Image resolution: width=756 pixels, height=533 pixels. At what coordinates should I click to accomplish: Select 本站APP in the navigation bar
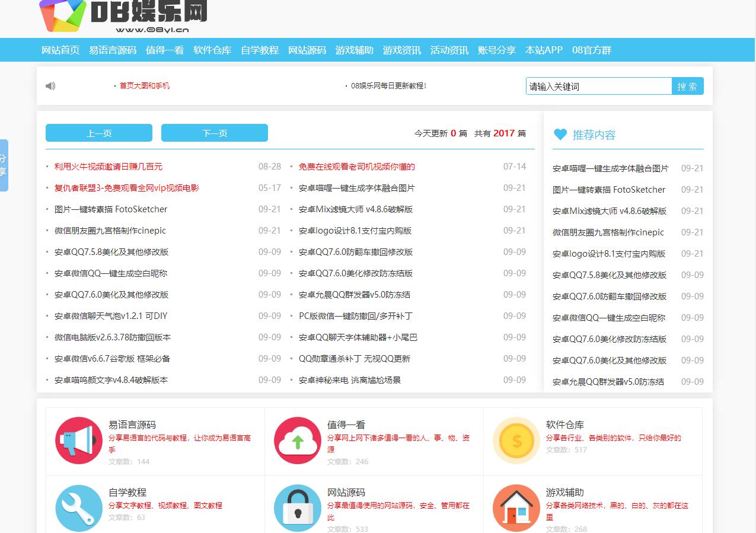tap(544, 50)
